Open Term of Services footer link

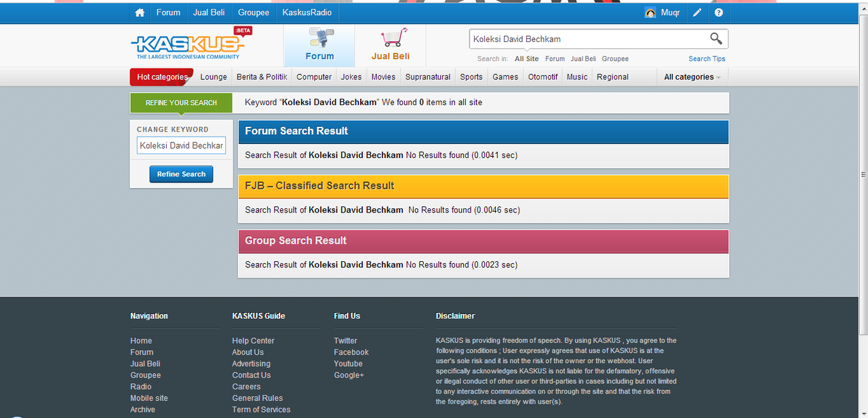pyautogui.click(x=261, y=410)
